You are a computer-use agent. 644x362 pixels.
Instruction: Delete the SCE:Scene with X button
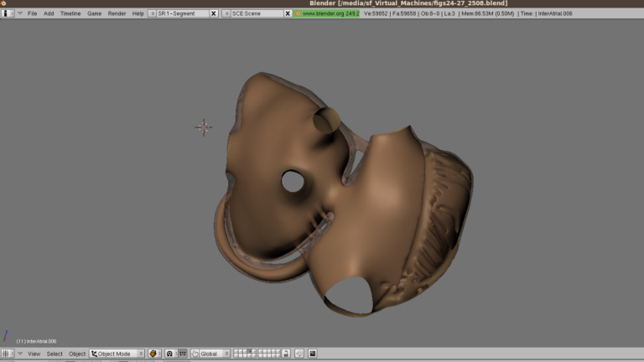tap(288, 13)
